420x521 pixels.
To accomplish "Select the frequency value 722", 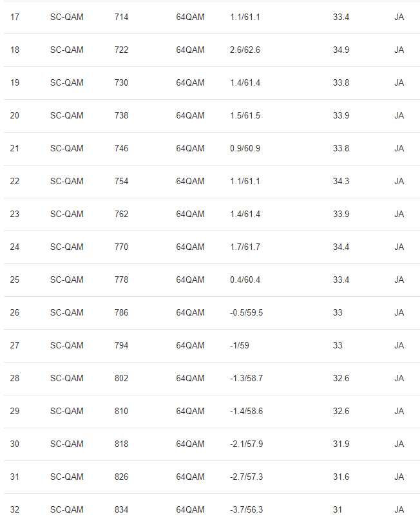I will click(121, 50).
